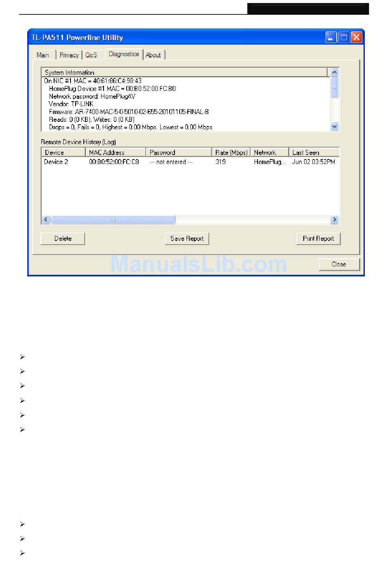392x573 pixels.
Task: Sort by the MAC Address column header
Action: (x=116, y=152)
